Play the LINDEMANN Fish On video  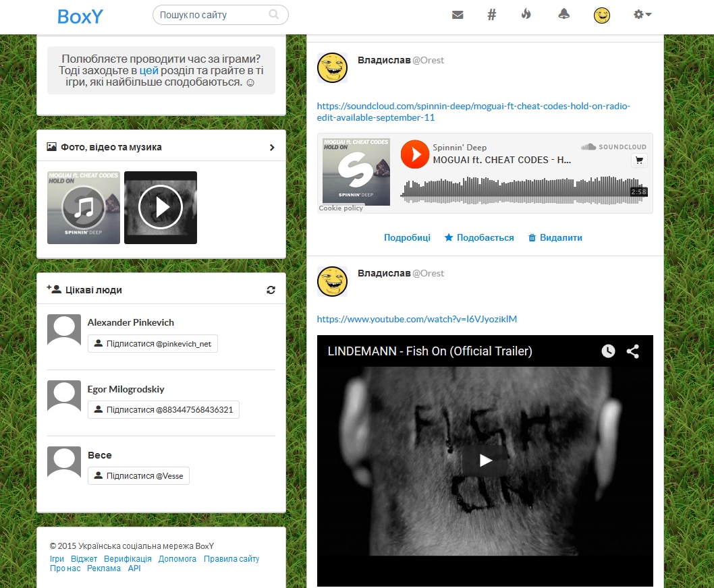tap(485, 461)
